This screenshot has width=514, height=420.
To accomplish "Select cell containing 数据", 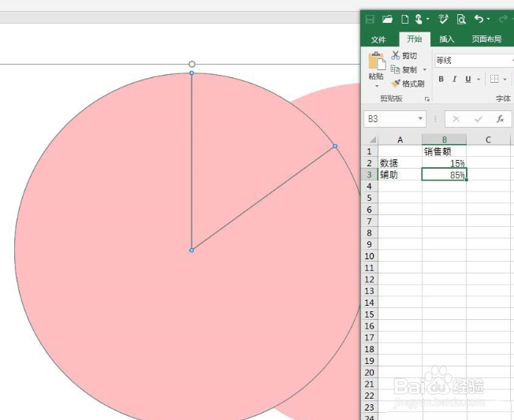I will coord(400,163).
